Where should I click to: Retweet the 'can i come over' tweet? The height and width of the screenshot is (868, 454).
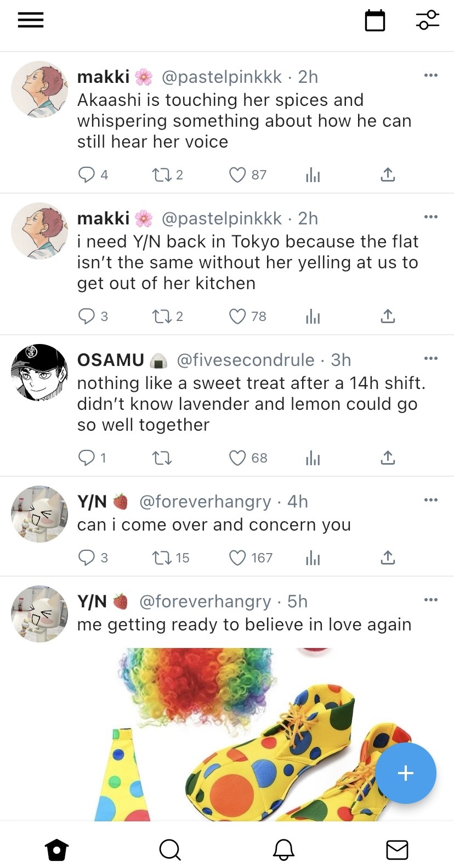tap(162, 558)
